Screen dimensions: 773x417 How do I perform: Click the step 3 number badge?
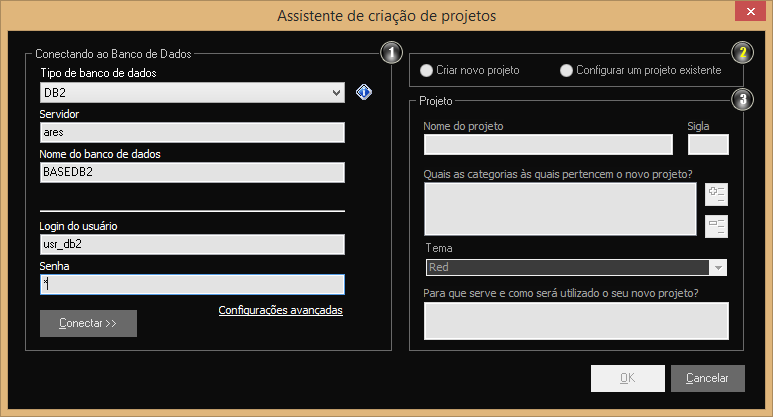(741, 98)
